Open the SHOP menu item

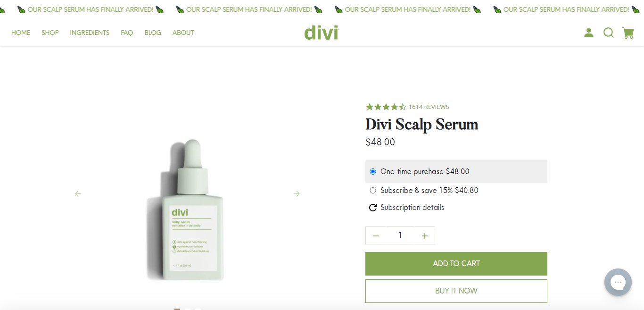point(50,33)
